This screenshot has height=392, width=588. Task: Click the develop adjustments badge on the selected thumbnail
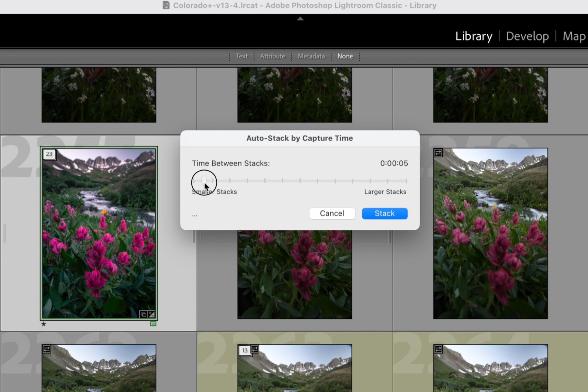[x=151, y=314]
